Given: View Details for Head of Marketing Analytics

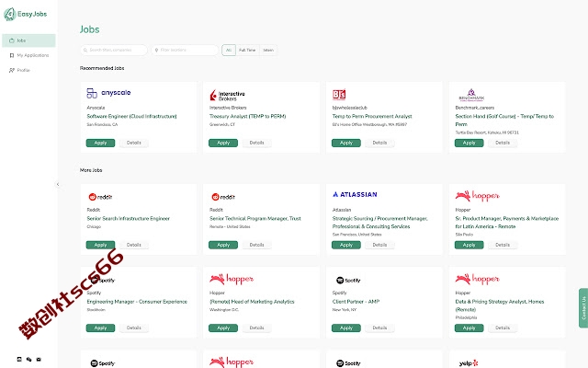Looking at the screenshot, I should [x=257, y=328].
